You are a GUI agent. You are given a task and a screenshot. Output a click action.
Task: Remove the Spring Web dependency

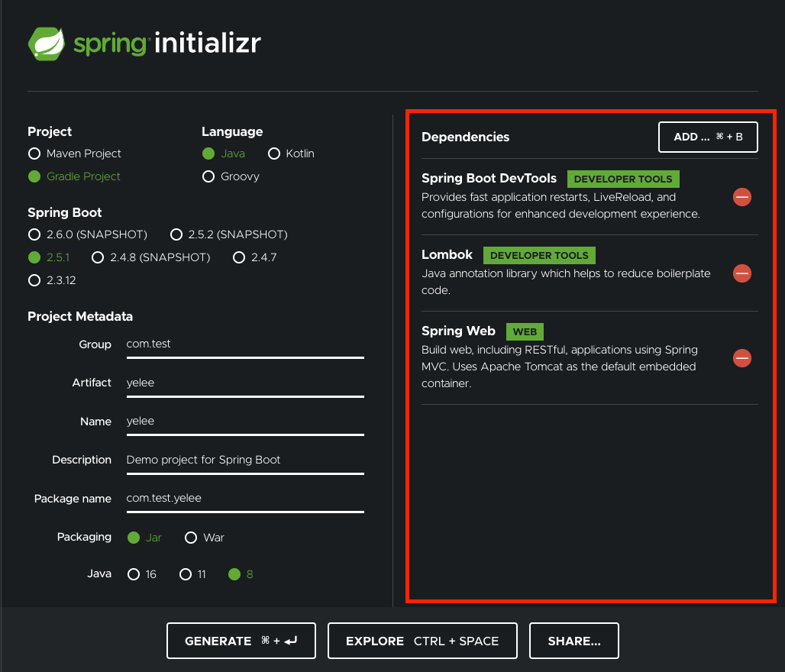click(742, 358)
